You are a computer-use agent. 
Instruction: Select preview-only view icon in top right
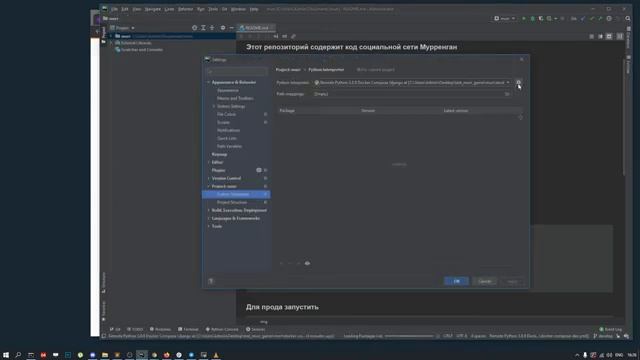click(609, 36)
